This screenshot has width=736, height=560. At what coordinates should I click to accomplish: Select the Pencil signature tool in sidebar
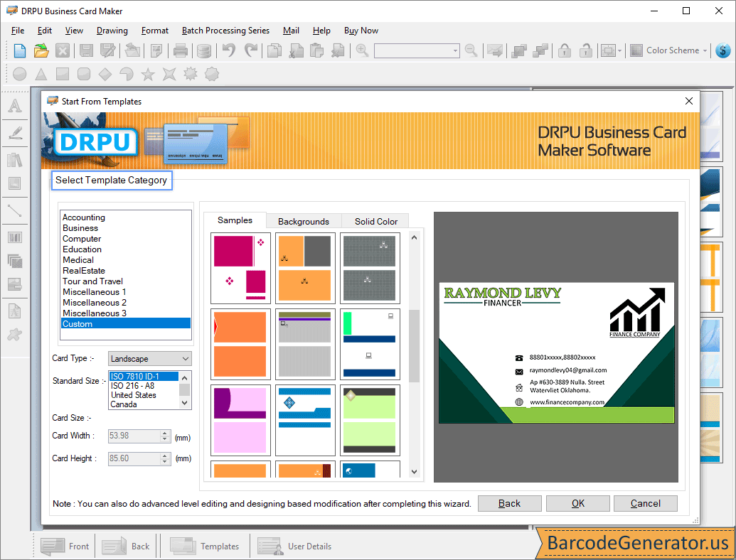[15, 133]
